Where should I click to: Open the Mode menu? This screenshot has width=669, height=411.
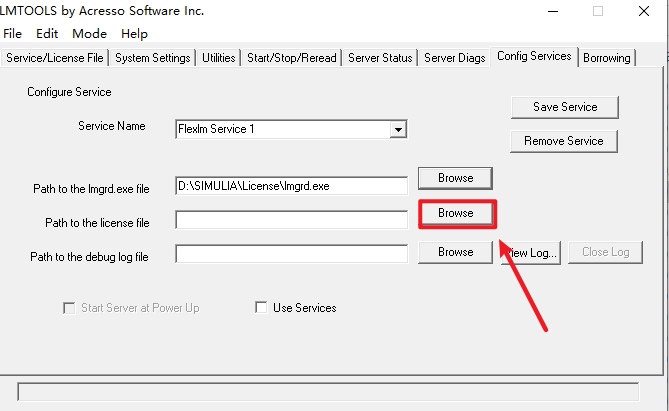point(90,33)
